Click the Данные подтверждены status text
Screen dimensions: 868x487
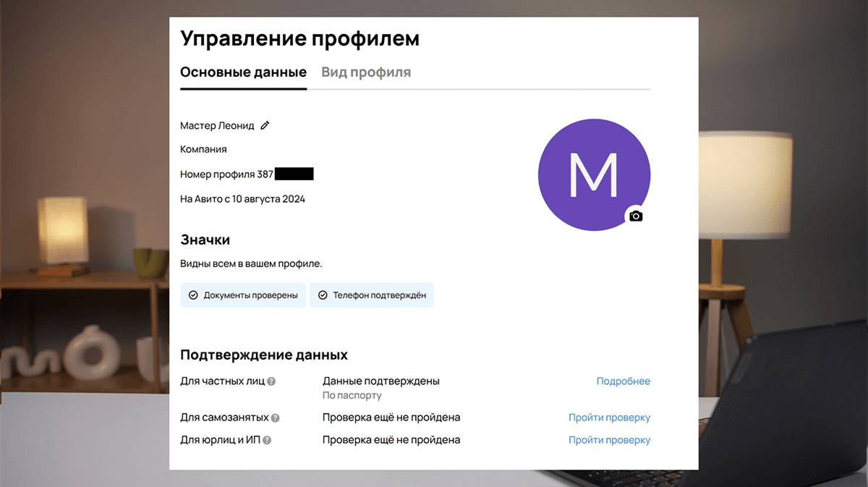(x=381, y=381)
